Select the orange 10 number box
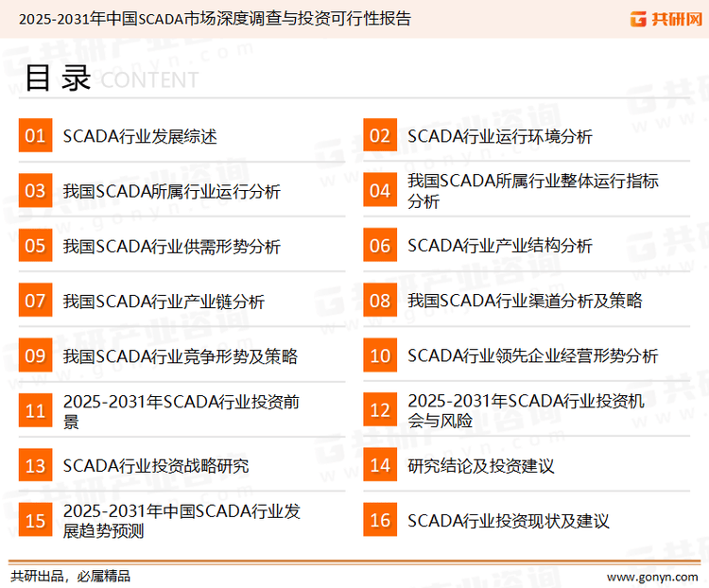Viewport: 709px width, 588px height. click(380, 356)
